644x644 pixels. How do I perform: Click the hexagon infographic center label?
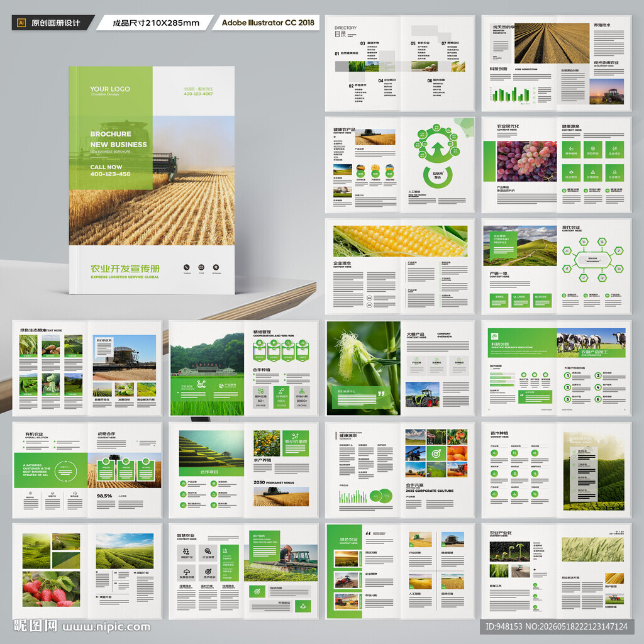[x=592, y=260]
